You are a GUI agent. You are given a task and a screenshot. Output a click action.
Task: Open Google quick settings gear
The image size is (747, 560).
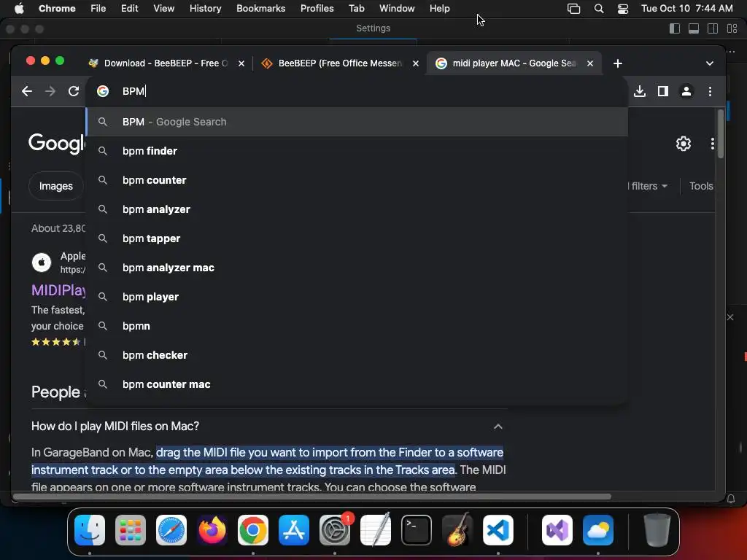(x=683, y=144)
